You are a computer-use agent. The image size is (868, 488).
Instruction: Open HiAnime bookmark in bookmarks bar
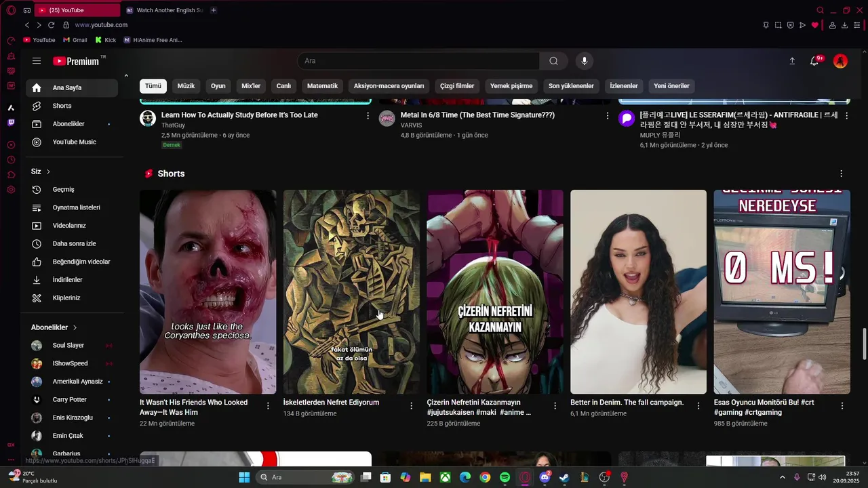153,40
